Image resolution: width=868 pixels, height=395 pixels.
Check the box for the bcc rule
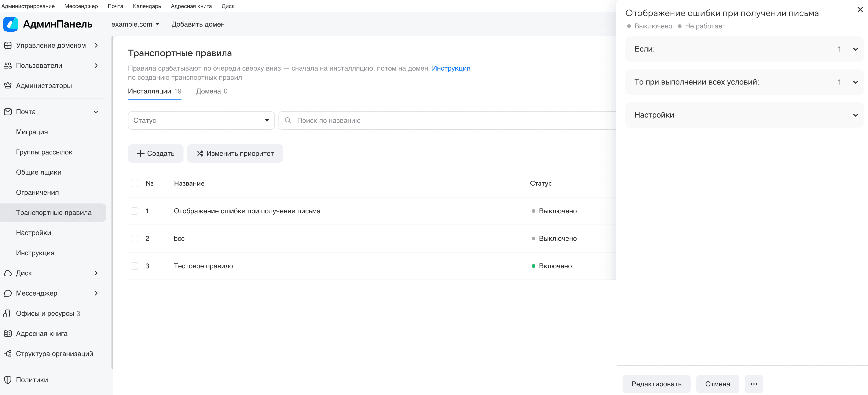tap(134, 239)
